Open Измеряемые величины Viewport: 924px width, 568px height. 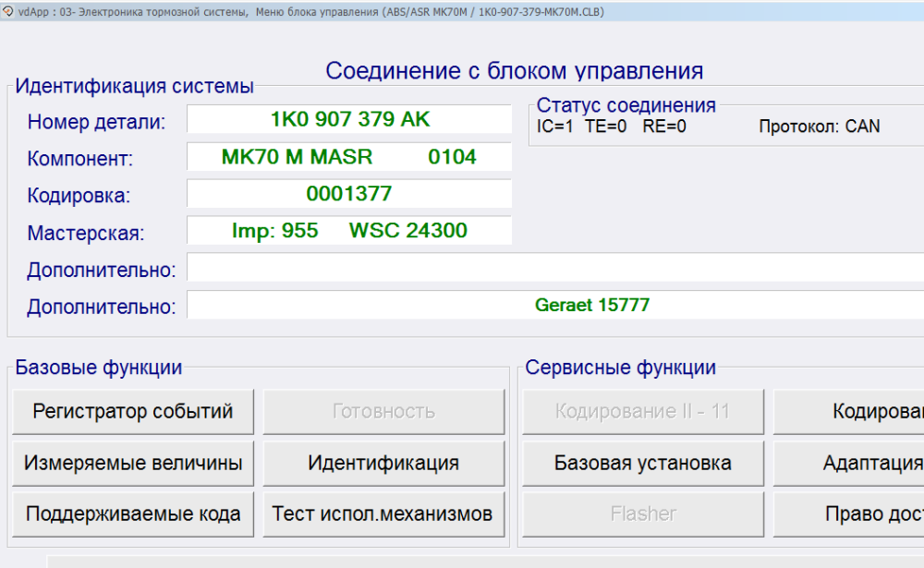point(133,463)
